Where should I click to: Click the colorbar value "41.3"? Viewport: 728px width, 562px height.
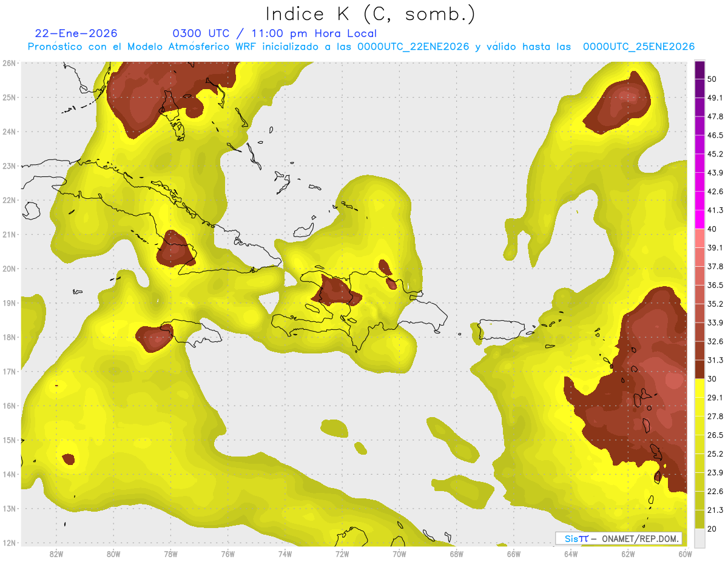point(715,210)
